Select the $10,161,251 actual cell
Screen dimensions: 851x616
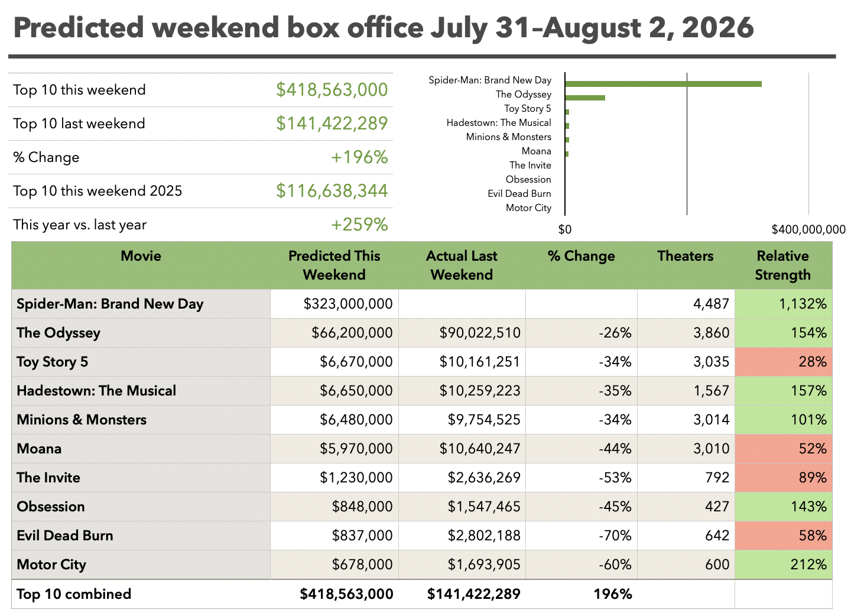[462, 362]
